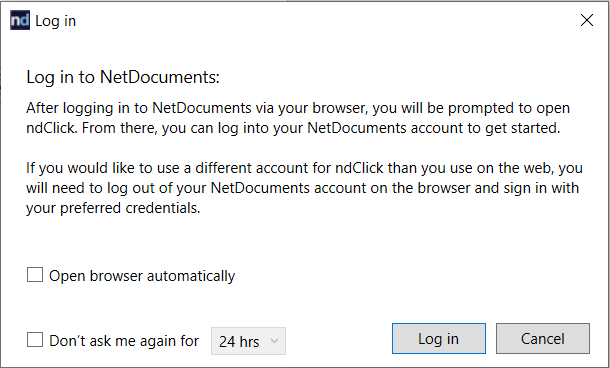The height and width of the screenshot is (368, 610).
Task: Click the 'Log in' window title text
Action: pyautogui.click(x=56, y=21)
